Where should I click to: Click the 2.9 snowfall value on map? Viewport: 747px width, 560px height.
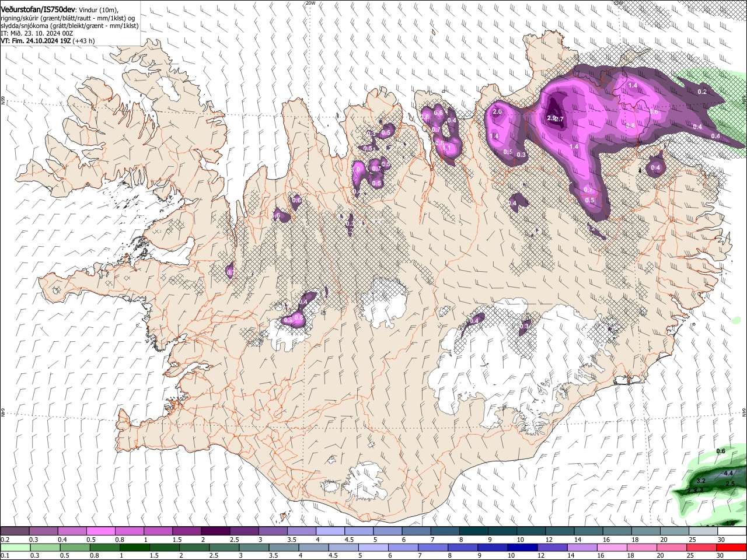[551, 118]
